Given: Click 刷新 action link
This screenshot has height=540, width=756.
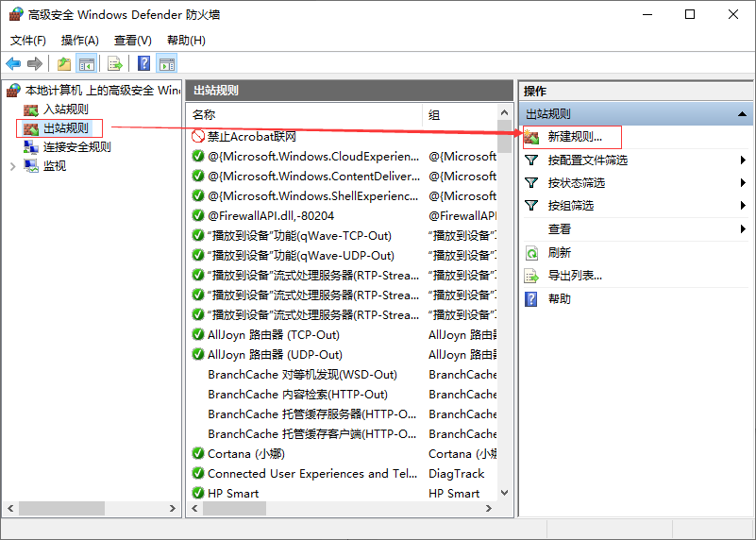Looking at the screenshot, I should click(x=560, y=253).
